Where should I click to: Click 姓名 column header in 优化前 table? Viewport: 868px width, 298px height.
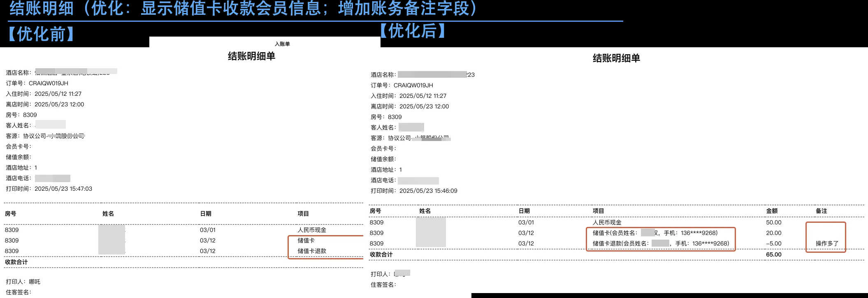pyautogui.click(x=108, y=214)
